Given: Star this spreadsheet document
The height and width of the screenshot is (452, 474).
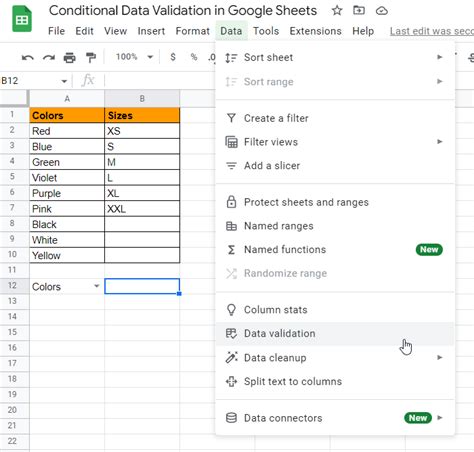Looking at the screenshot, I should [x=337, y=11].
